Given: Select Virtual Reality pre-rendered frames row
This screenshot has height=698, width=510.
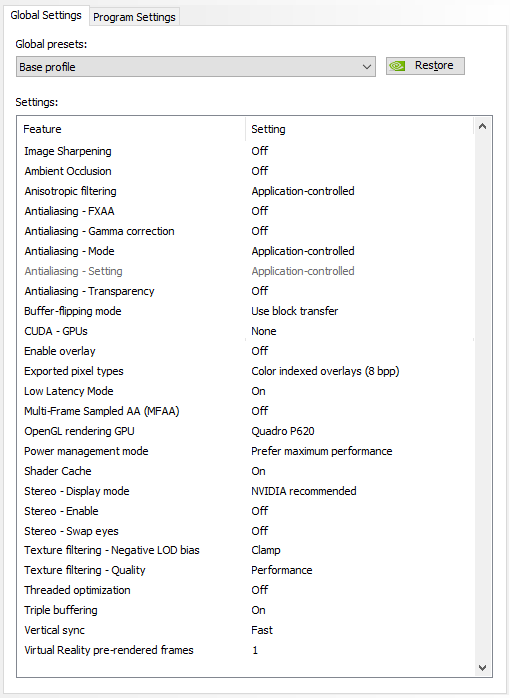Looking at the screenshot, I should click(245, 650).
